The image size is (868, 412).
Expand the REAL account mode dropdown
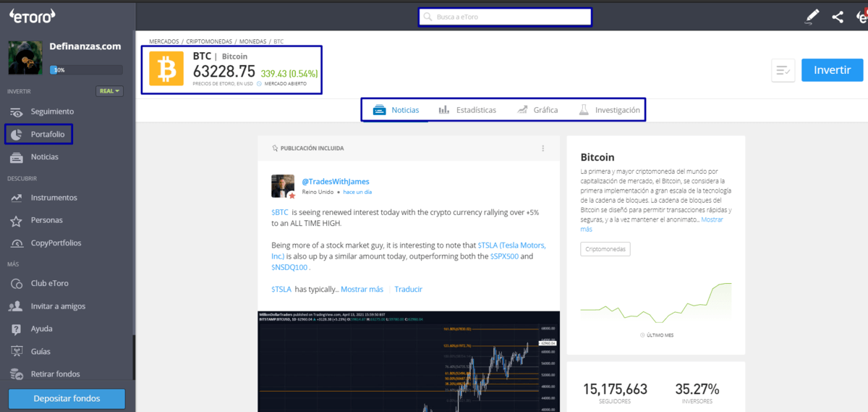[109, 91]
